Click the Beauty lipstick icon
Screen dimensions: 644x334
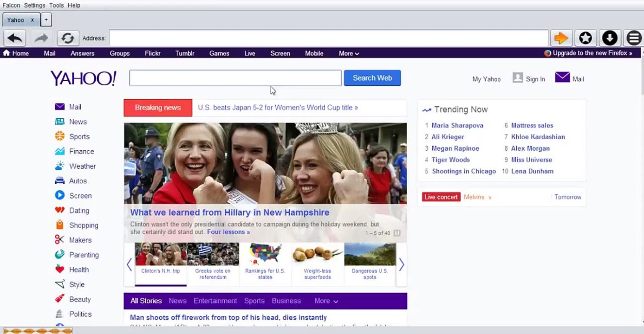[59, 299]
